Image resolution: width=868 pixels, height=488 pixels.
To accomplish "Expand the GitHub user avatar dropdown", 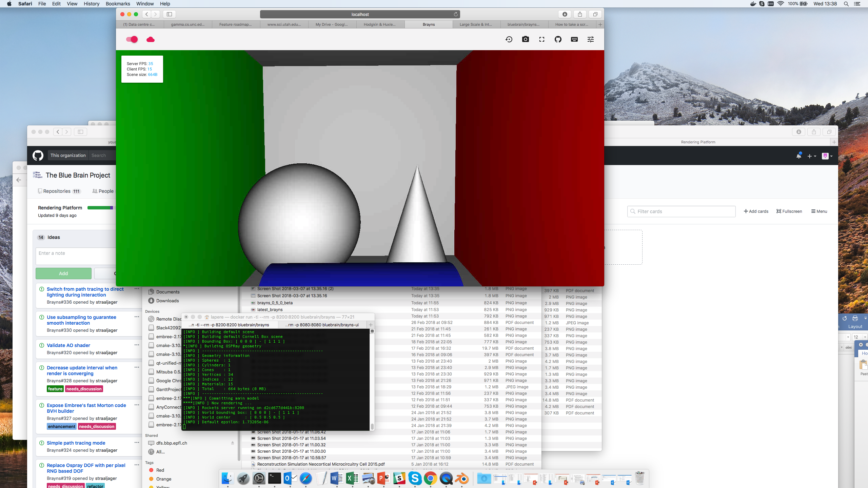I will click(827, 156).
